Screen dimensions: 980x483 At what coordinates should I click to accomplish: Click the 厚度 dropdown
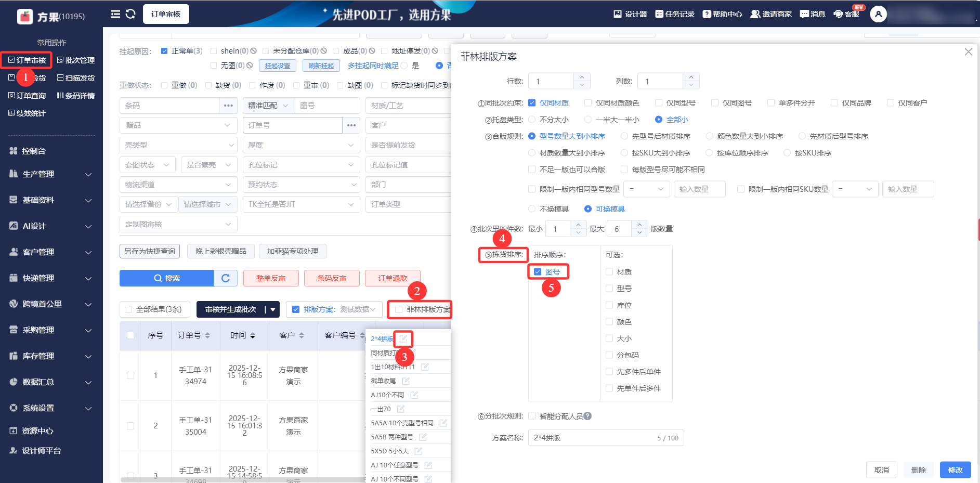[x=302, y=145]
